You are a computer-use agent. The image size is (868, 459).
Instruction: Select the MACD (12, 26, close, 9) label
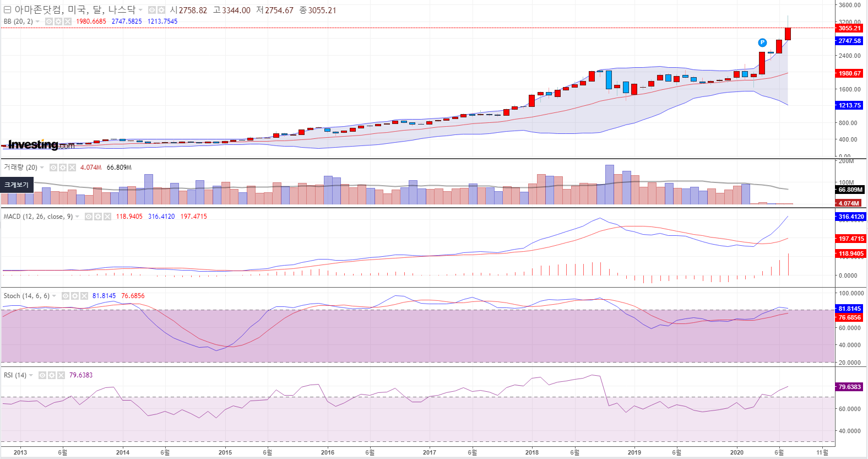38,217
